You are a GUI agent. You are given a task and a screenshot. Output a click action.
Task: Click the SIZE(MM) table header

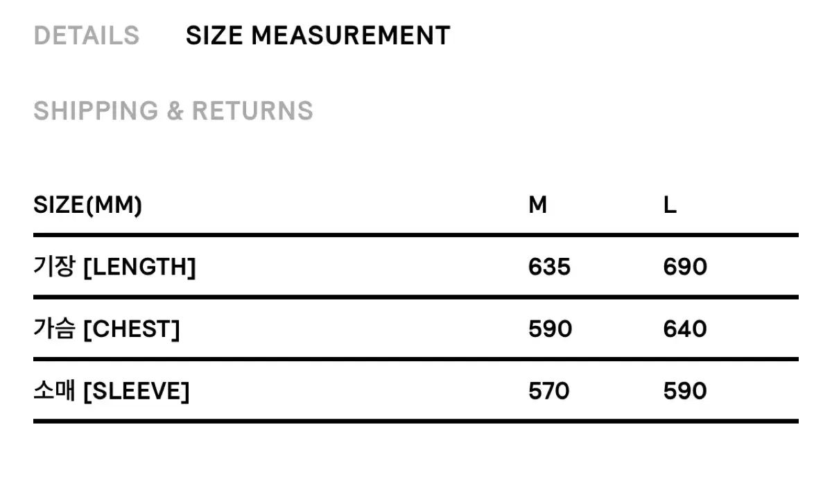87,205
